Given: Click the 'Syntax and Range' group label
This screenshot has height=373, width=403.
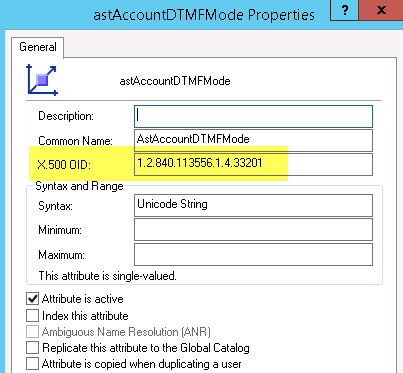Looking at the screenshot, I should pyautogui.click(x=79, y=186).
